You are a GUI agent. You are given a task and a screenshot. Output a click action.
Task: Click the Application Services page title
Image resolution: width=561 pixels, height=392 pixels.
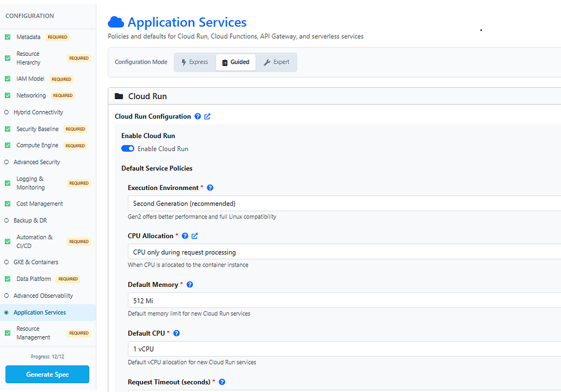tap(187, 22)
